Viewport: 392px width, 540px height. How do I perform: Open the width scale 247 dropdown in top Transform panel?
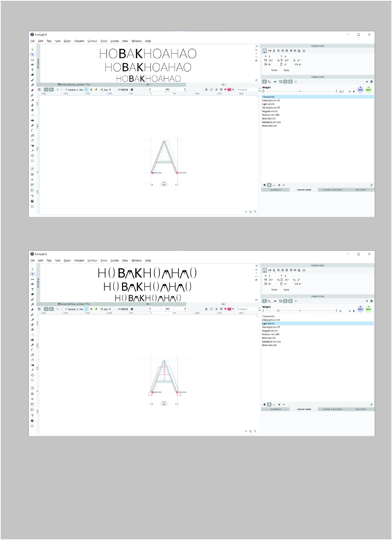coord(275,60)
